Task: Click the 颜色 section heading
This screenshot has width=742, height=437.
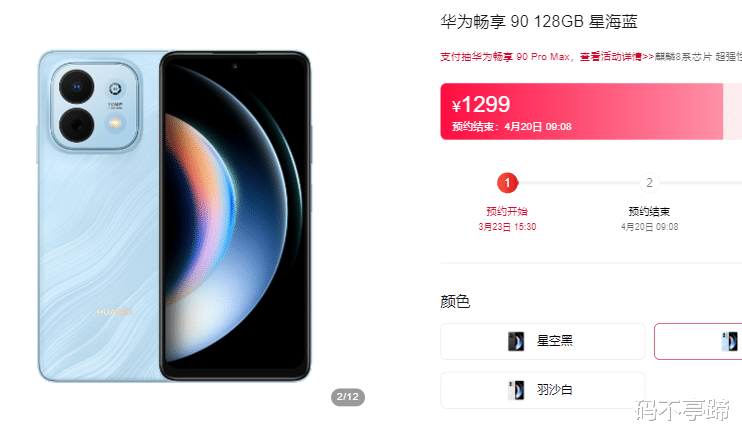Action: tap(455, 302)
